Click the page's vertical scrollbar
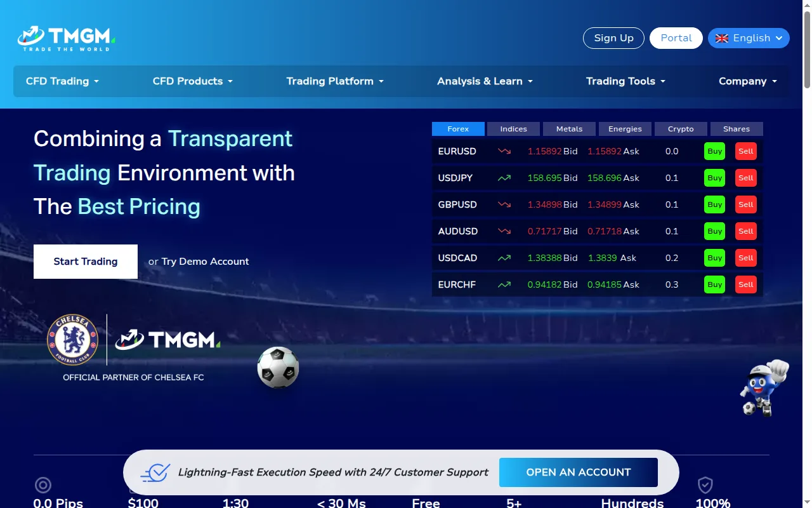812x508 pixels. [x=807, y=254]
